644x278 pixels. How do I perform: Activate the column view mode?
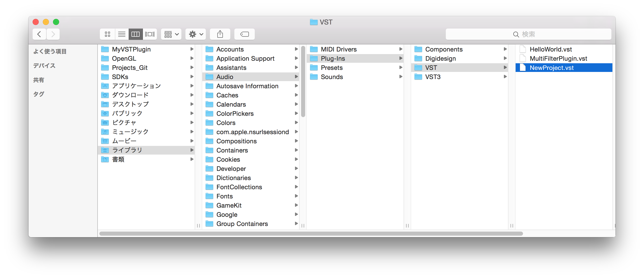click(x=135, y=34)
